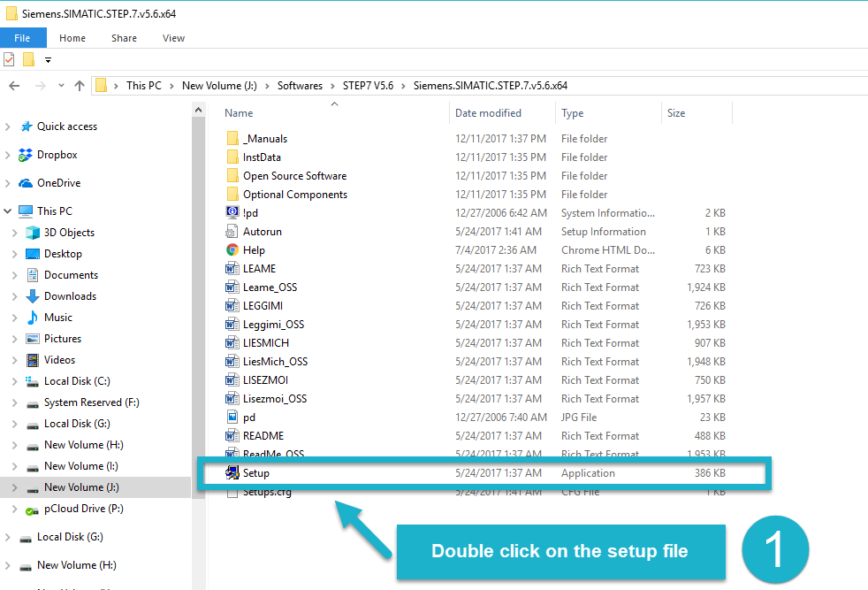Open OneDrive cloud icon in sidebar
Viewport: 868px width, 590px height.
pyautogui.click(x=26, y=183)
